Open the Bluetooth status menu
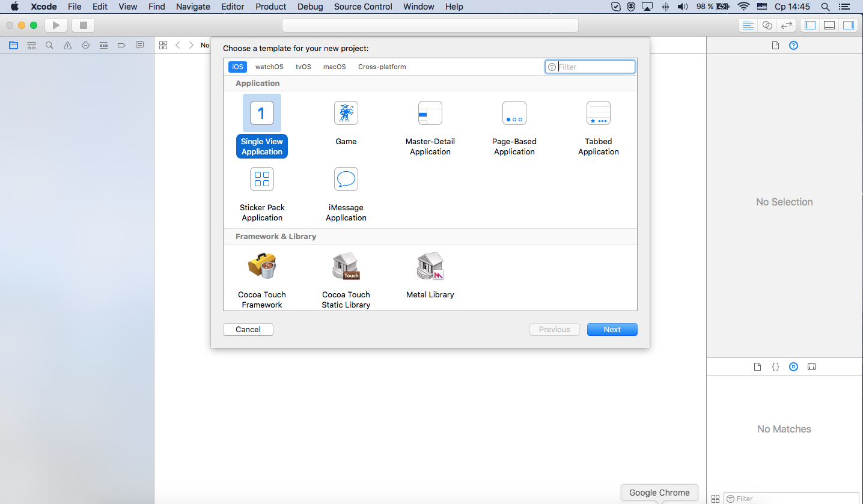Viewport: 863px width, 504px height. (x=665, y=7)
